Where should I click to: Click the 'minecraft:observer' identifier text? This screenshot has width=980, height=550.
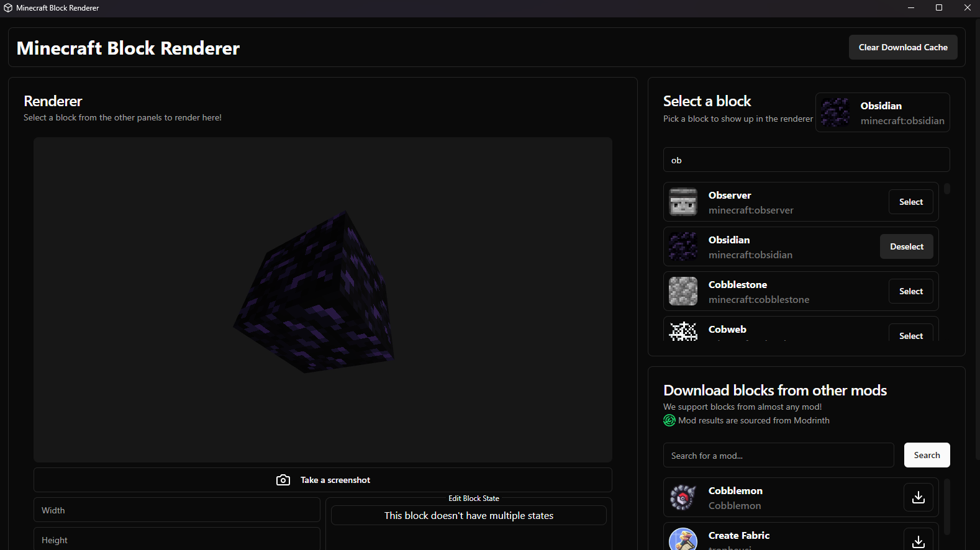751,210
